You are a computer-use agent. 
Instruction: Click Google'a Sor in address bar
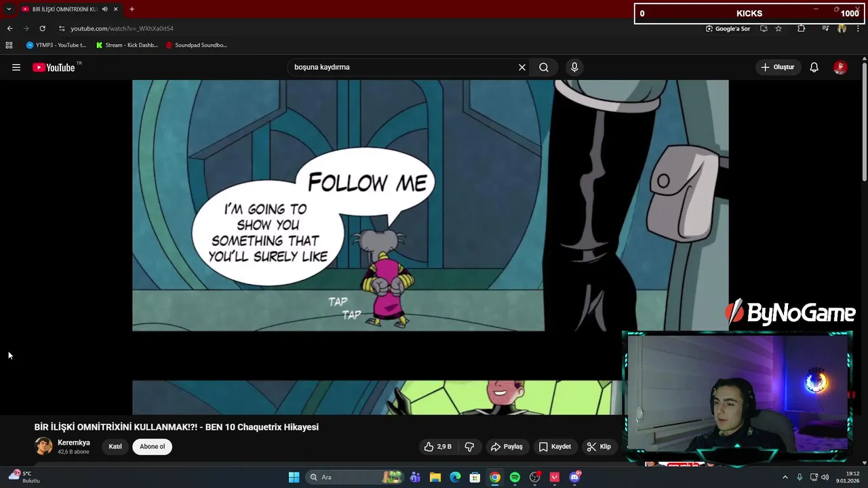[x=728, y=28]
